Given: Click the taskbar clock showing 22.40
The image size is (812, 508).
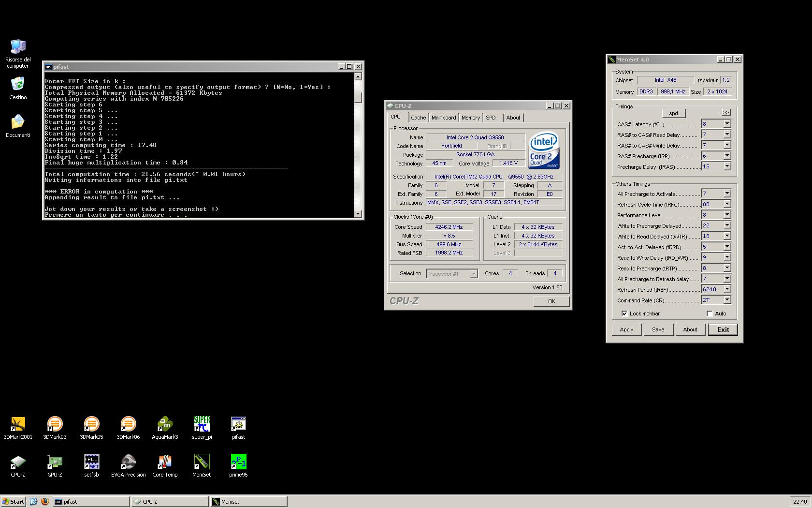Looking at the screenshot, I should pos(800,502).
